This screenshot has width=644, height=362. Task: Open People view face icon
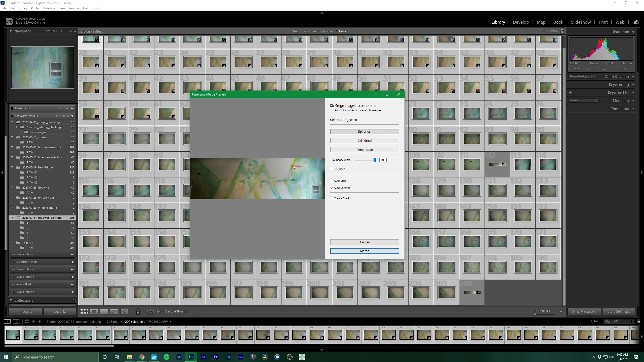coord(124,311)
